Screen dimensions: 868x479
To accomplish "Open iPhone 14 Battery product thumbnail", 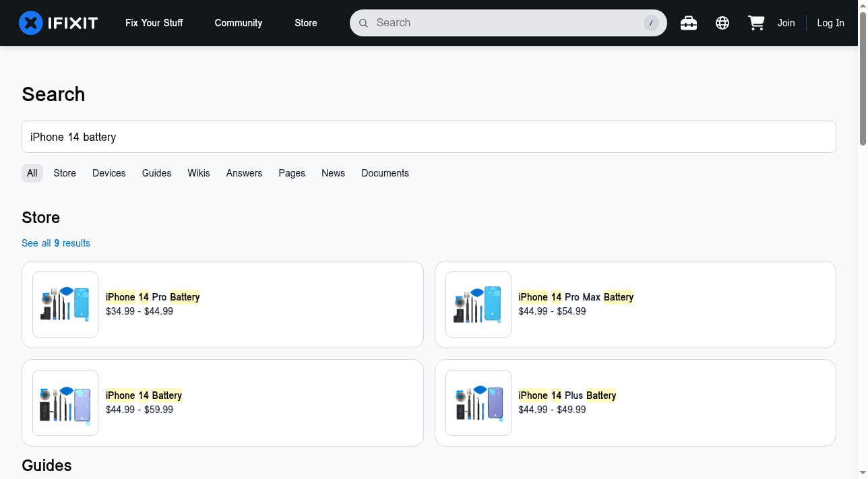I will [65, 403].
